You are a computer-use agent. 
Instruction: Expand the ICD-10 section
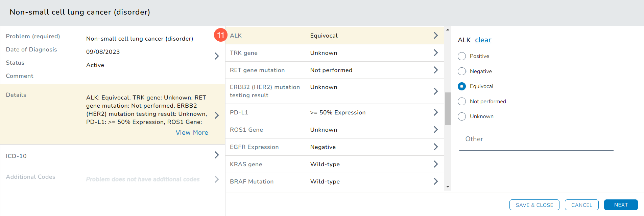click(217, 155)
